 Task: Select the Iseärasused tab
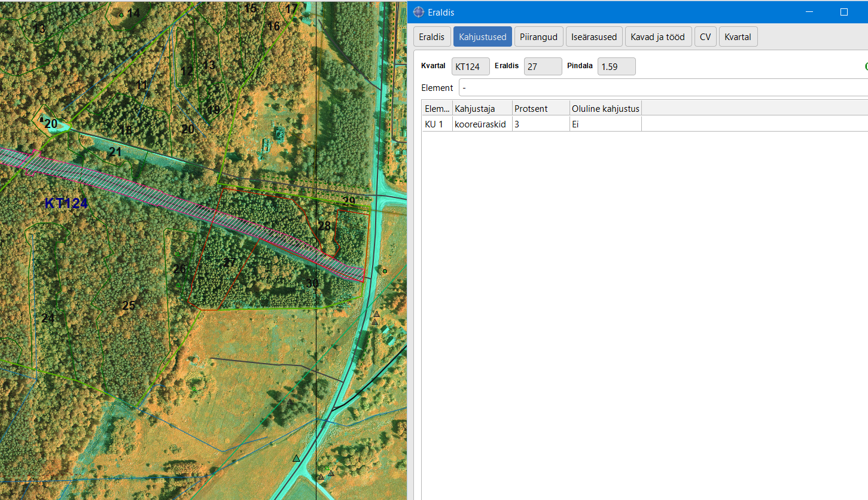pos(593,36)
